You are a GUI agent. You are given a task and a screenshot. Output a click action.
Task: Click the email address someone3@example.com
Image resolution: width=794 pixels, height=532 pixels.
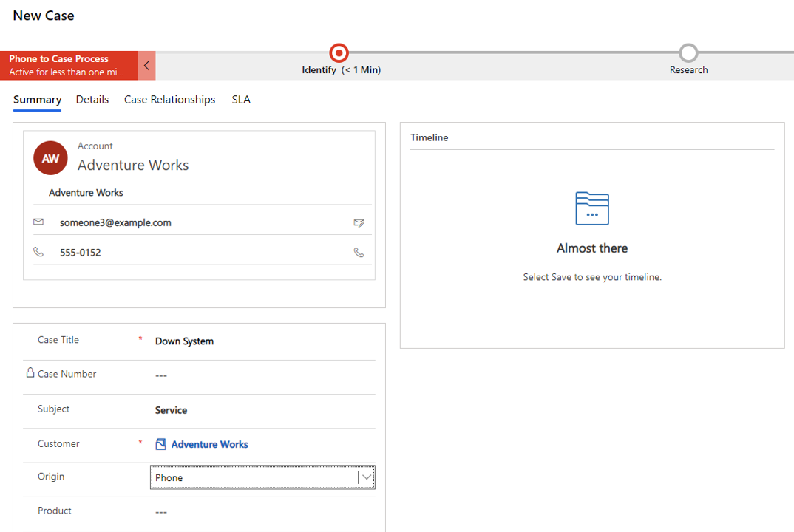coord(115,222)
